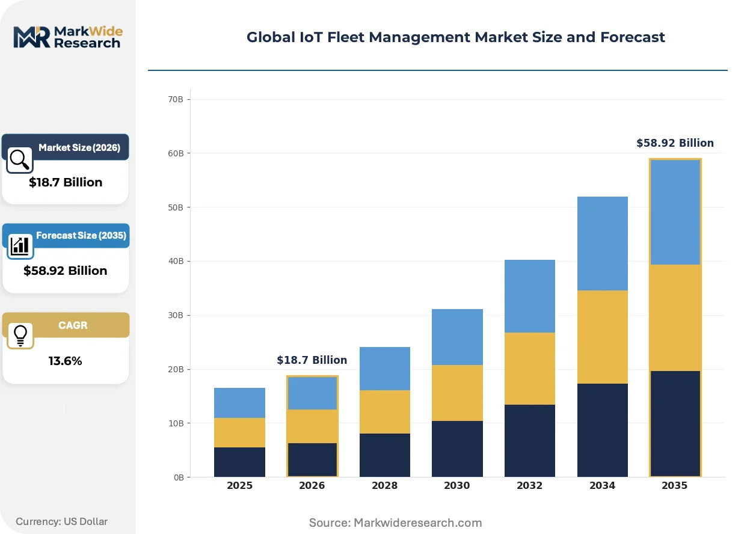Click the 30B y-axis label
Viewport: 756px width, 534px height.
click(x=176, y=315)
